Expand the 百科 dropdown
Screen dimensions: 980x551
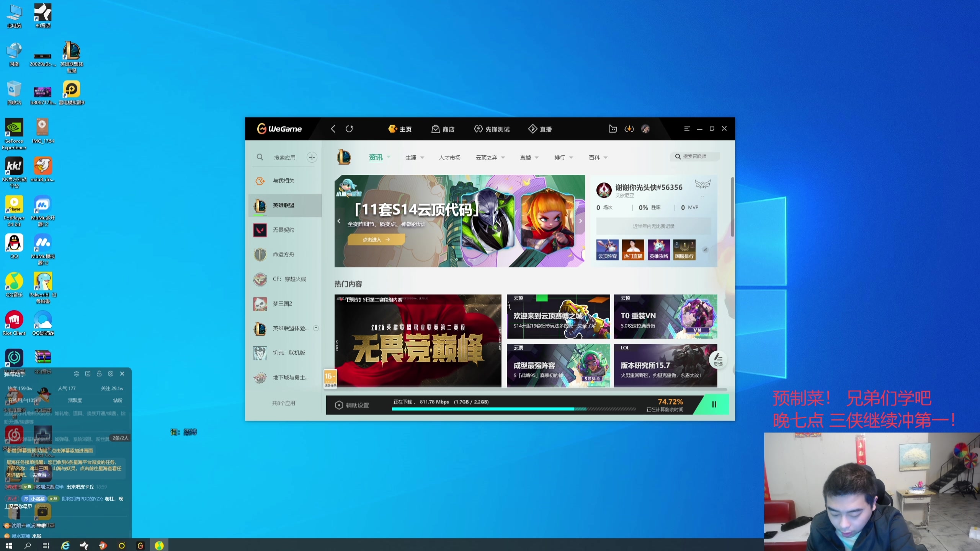[x=606, y=158]
